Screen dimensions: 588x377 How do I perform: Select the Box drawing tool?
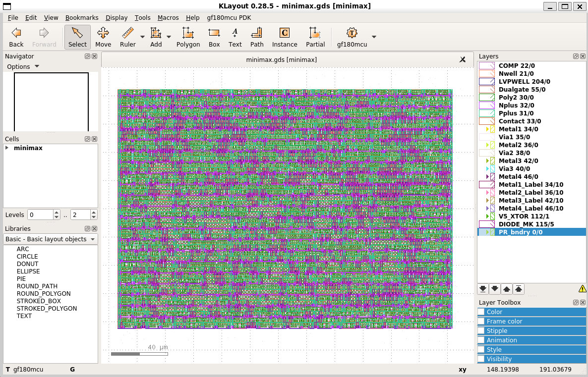click(x=214, y=37)
